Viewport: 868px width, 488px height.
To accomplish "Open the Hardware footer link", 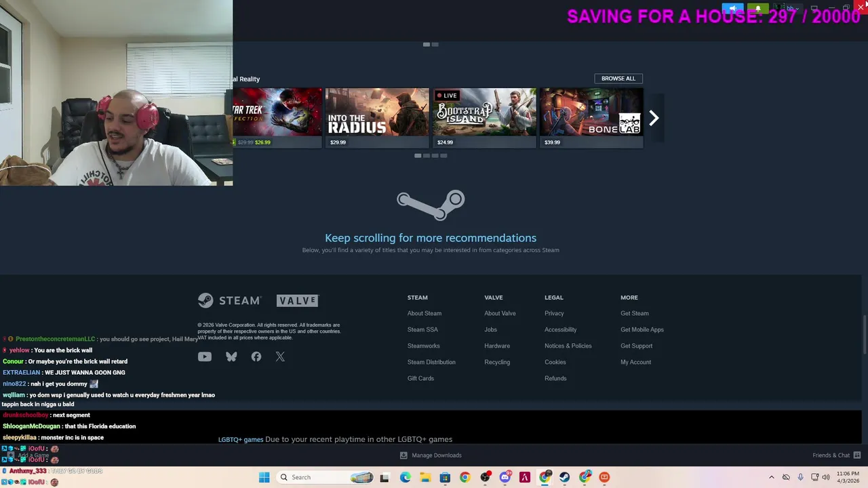I will click(x=497, y=346).
